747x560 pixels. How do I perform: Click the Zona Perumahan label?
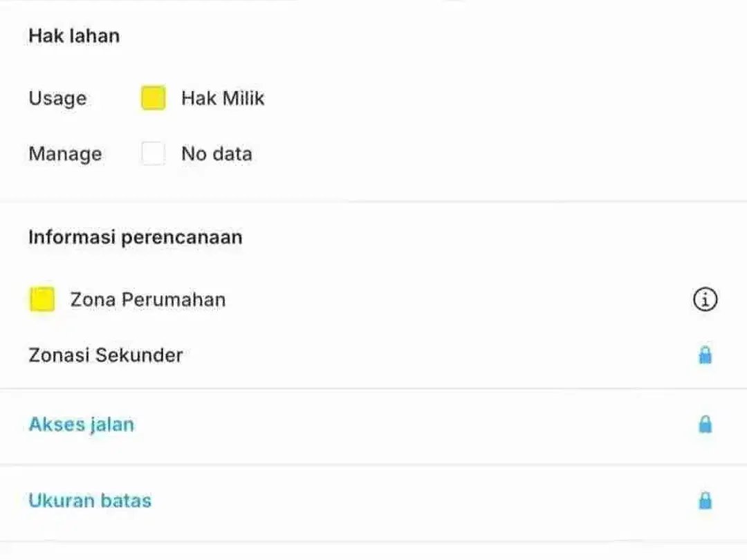pyautogui.click(x=148, y=300)
